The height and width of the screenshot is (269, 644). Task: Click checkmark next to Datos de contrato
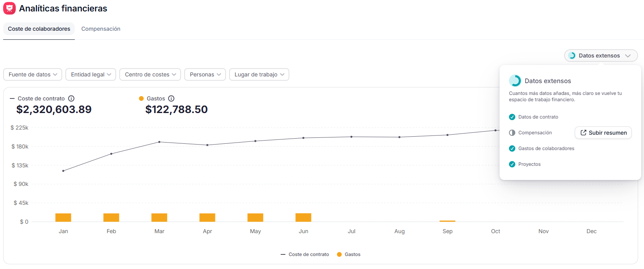pos(512,117)
